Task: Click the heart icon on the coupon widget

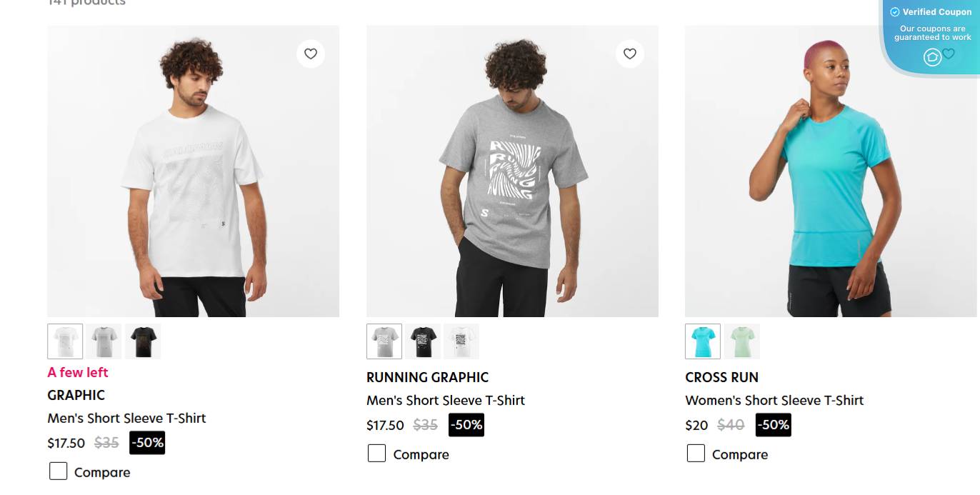Action: (x=949, y=54)
